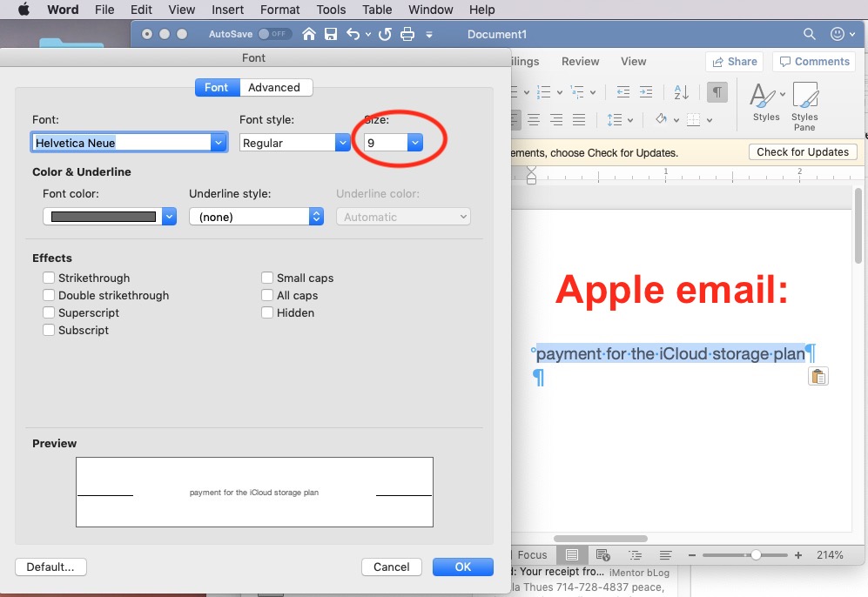
Task: Open the font Size dropdown
Action: (x=415, y=143)
